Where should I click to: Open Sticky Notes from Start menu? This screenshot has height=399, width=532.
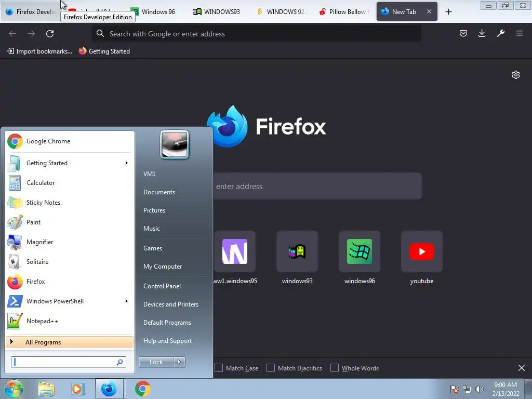click(70, 203)
